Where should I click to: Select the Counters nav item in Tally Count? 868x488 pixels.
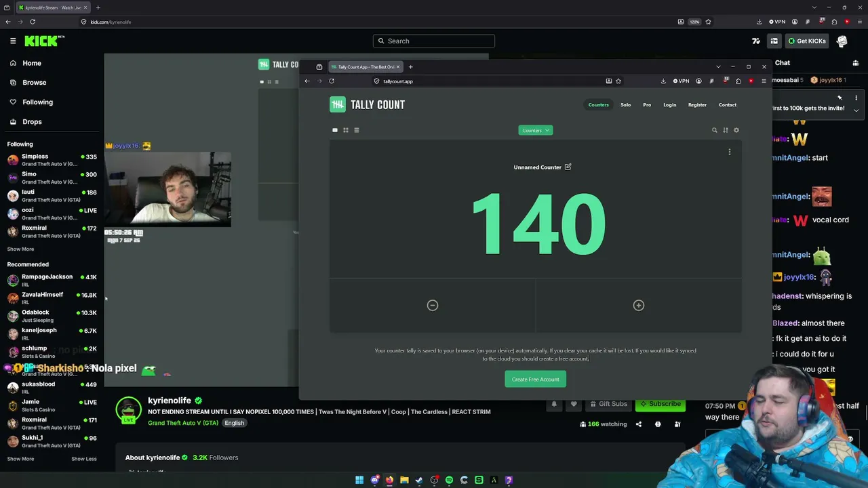[599, 104]
